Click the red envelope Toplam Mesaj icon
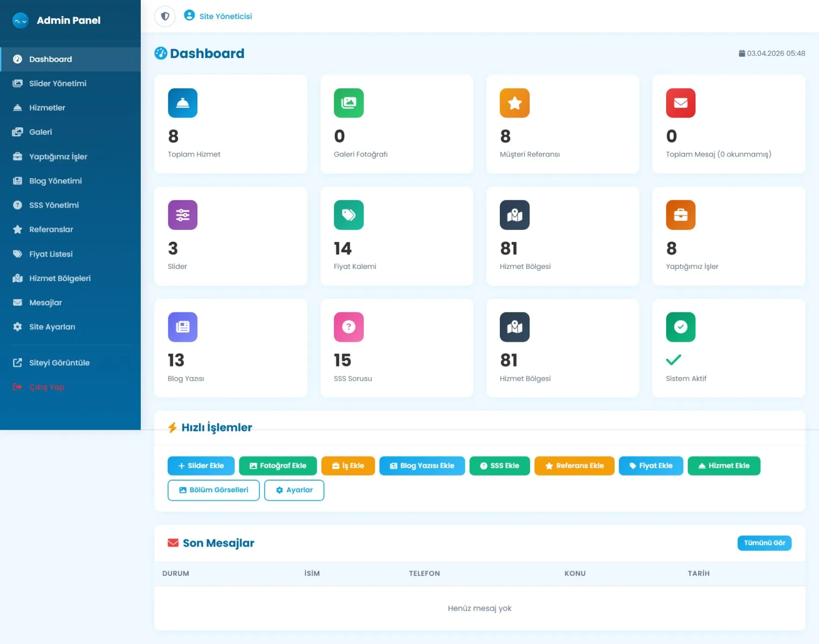 pyautogui.click(x=681, y=103)
